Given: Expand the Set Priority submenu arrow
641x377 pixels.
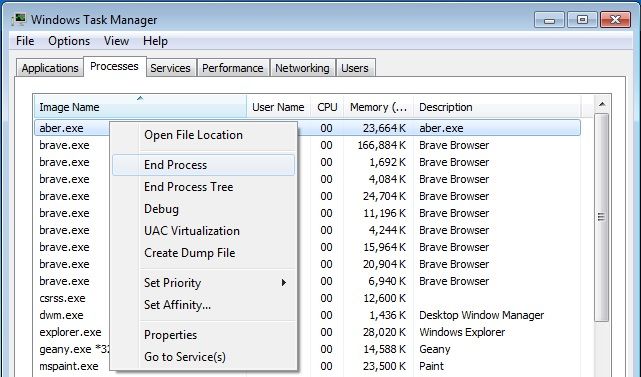Looking at the screenshot, I should (284, 283).
